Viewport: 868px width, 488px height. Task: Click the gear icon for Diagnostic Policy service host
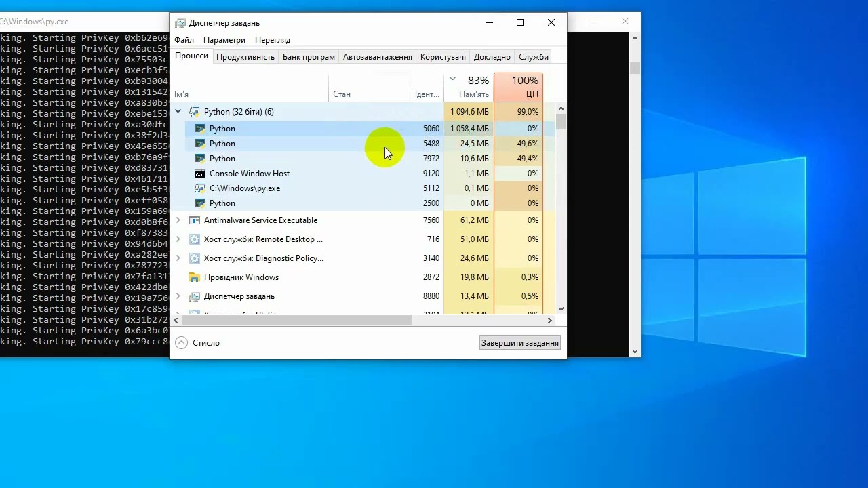[195, 258]
